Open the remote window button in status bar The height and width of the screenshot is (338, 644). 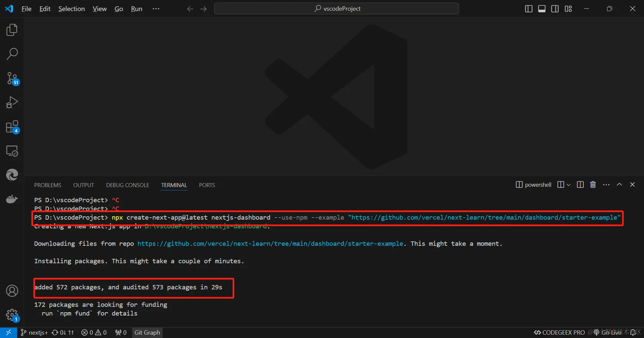[8, 333]
